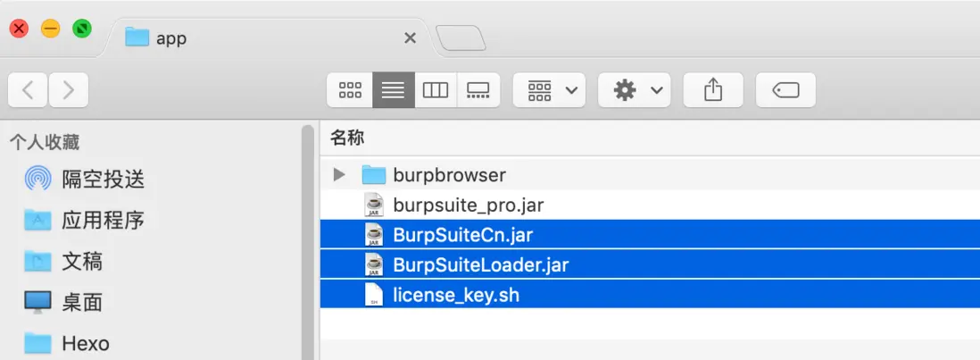This screenshot has height=360, width=980.
Task: Click the Share button
Action: coord(713,90)
